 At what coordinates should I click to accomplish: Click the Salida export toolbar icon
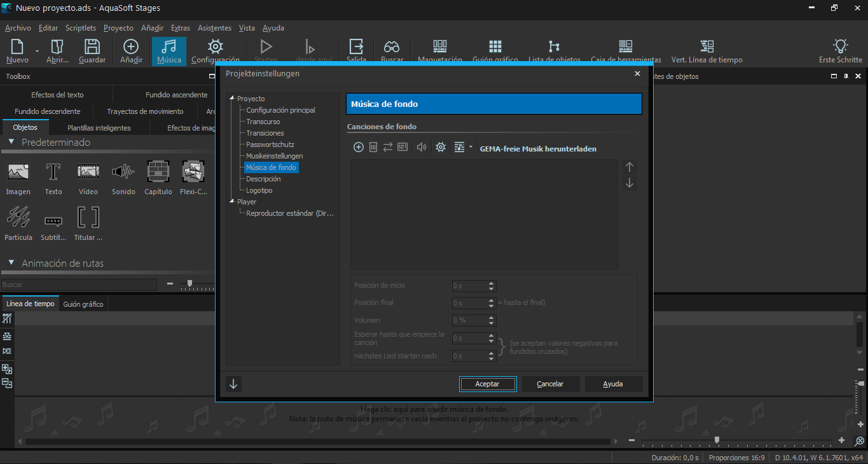click(357, 51)
